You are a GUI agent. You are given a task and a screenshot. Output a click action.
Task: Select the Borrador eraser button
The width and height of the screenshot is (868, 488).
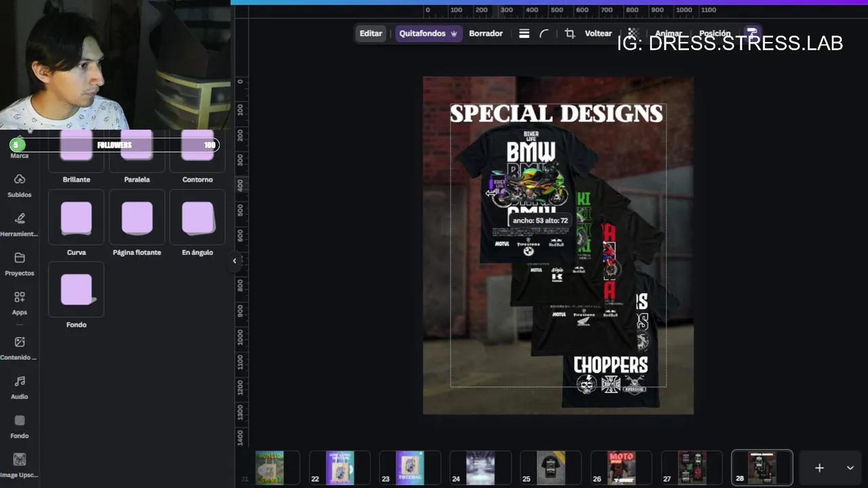486,33
